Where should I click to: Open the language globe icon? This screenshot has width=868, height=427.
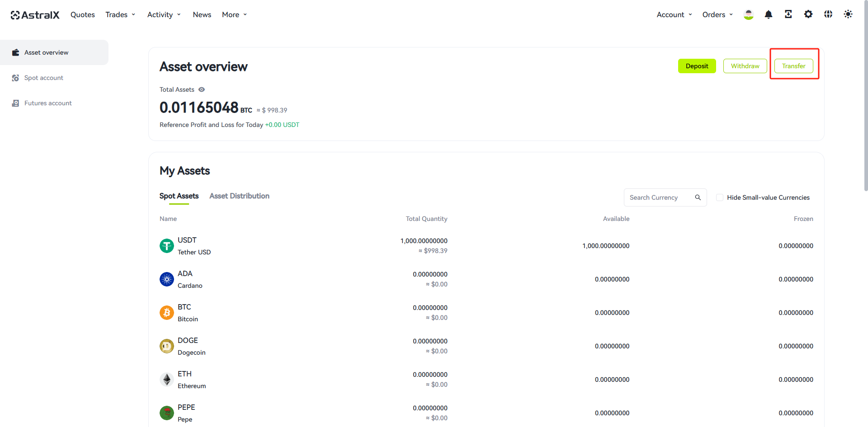(x=828, y=14)
